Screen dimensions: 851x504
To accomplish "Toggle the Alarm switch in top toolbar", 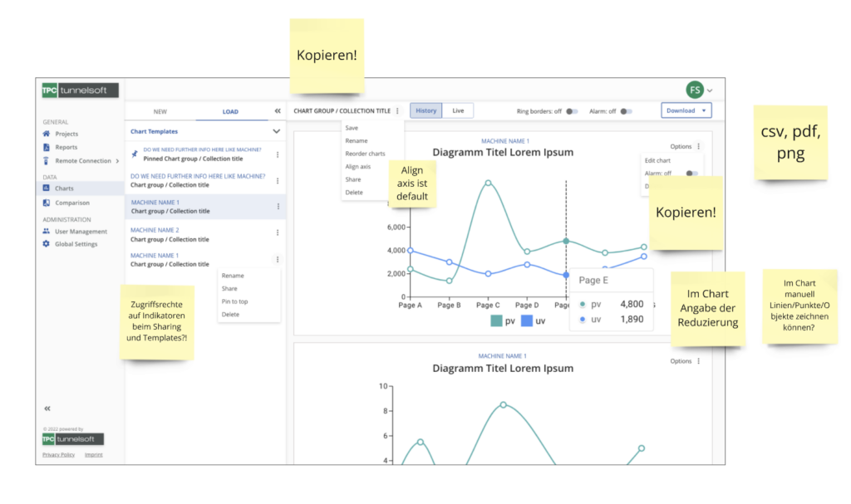I will click(626, 111).
